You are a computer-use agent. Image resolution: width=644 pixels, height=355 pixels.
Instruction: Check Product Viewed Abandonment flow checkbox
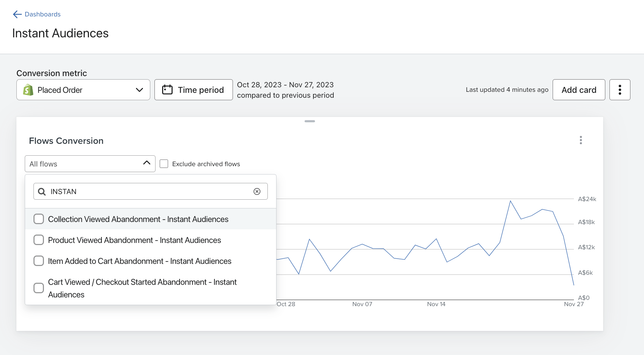[x=39, y=240]
